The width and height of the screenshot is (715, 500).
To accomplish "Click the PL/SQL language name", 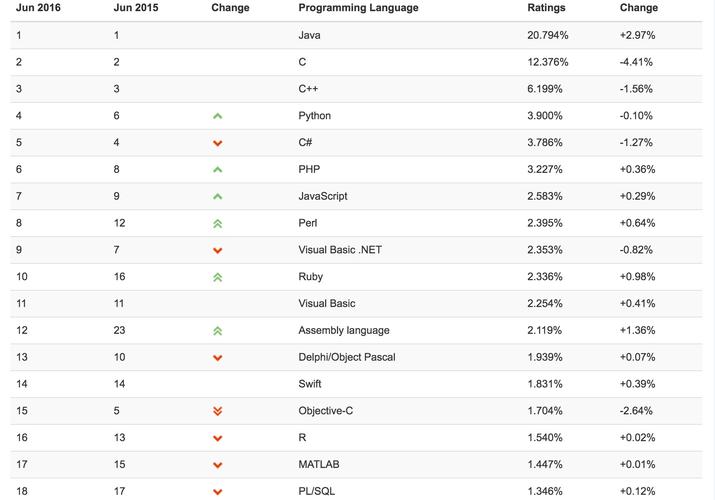I will [316, 491].
